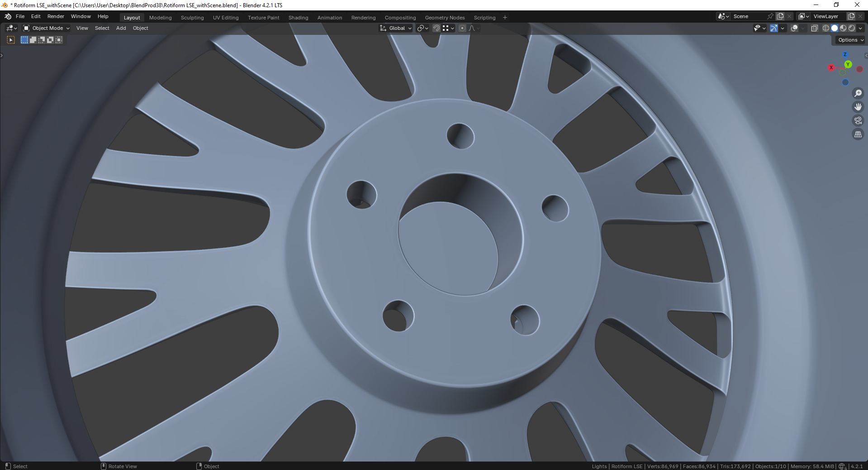Toggle Show Overlays button
868x470 pixels.
pos(794,28)
